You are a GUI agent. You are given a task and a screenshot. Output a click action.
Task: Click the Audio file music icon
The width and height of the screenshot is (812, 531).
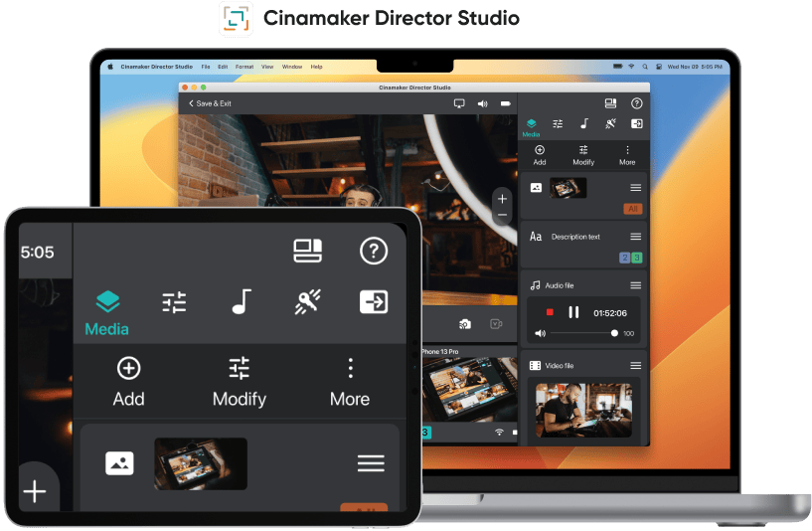(x=536, y=285)
